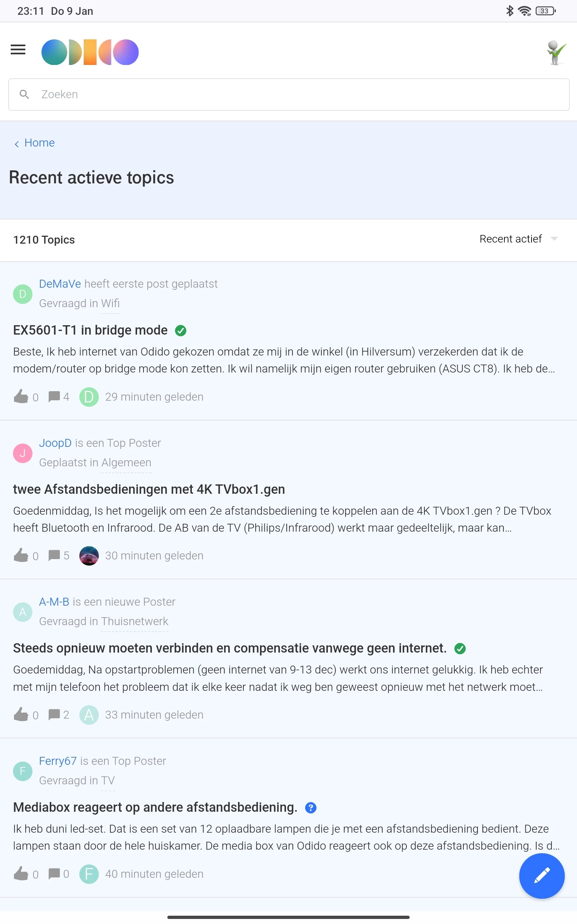Open topic Mediabox reageert op andere afstandsbediening

pyautogui.click(x=155, y=807)
